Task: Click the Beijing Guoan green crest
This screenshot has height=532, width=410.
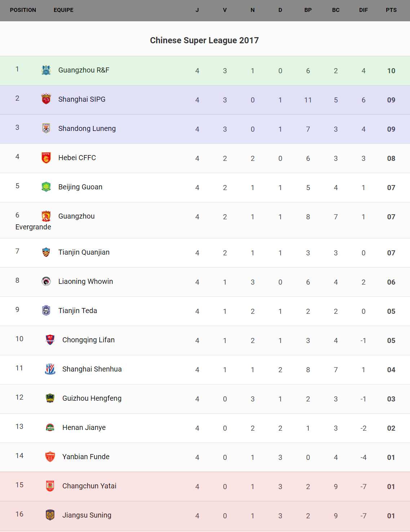Action: 46,187
